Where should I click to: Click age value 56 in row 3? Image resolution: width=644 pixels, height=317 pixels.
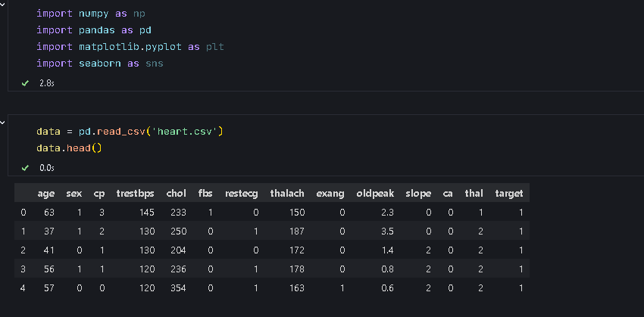coord(49,269)
